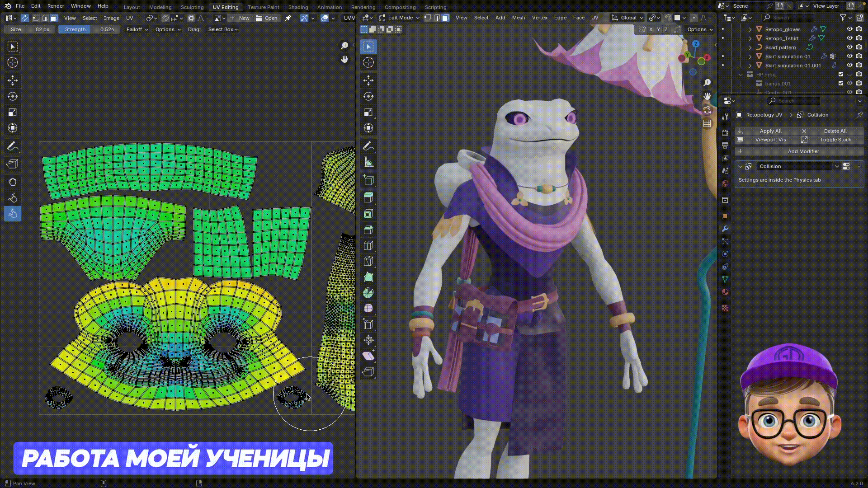Viewport: 868px width, 488px height.
Task: Select the UV Relax sculpt tool
Action: pos(13,198)
